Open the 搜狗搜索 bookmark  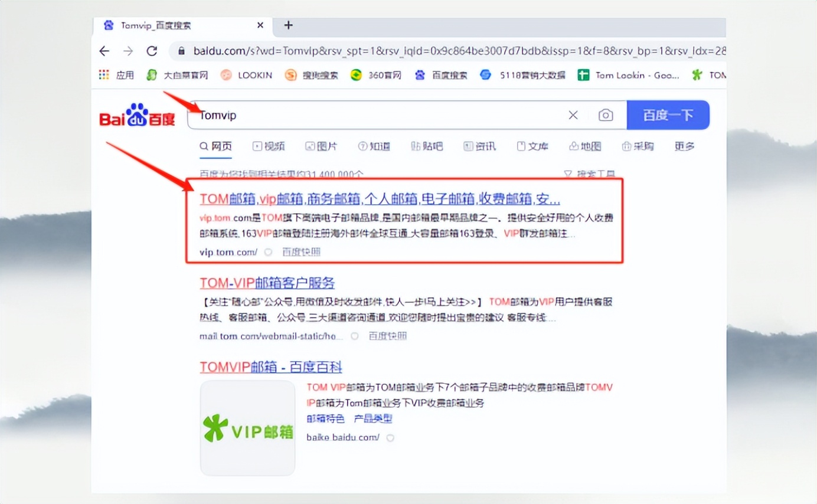pos(312,75)
